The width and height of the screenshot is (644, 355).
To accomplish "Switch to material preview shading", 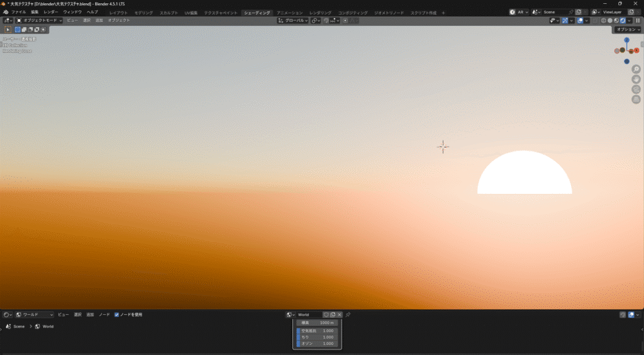I will [x=616, y=21].
